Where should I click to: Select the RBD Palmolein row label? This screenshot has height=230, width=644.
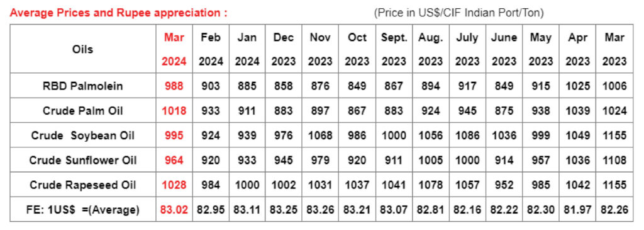coord(84,86)
